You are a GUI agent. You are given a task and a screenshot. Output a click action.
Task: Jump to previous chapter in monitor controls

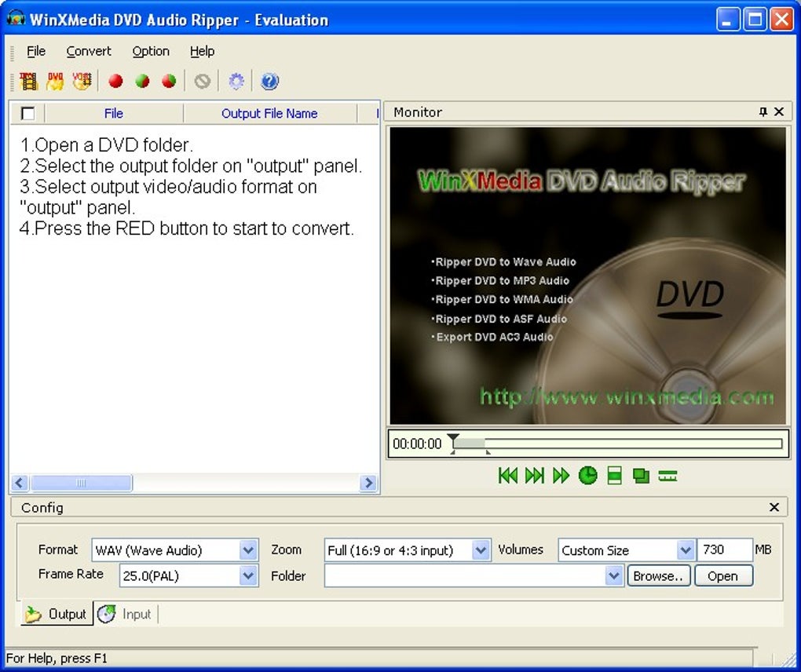coord(508,476)
